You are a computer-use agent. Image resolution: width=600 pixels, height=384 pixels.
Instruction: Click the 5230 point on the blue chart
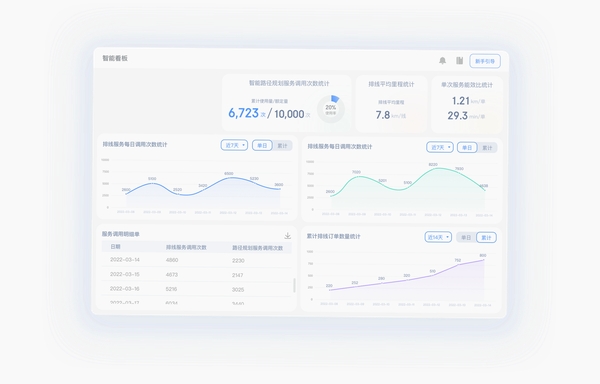(x=254, y=179)
